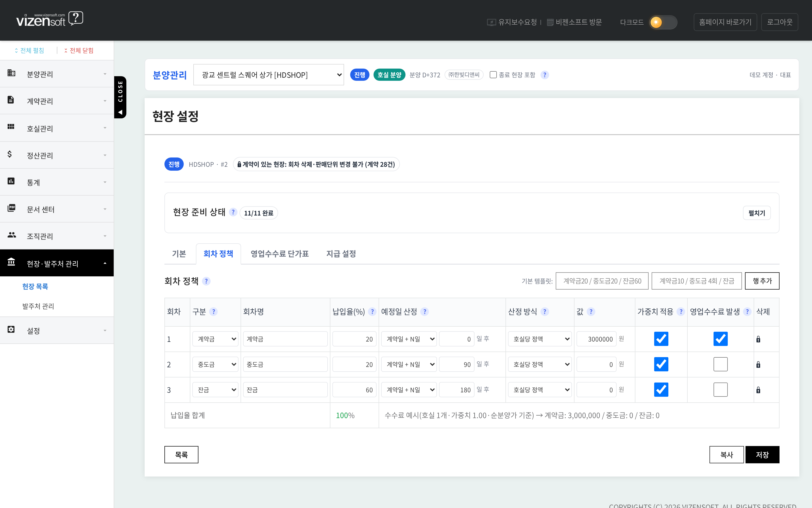The width and height of the screenshot is (812, 508).
Task: Click the 문서 센터 PDF icon
Action: click(11, 208)
